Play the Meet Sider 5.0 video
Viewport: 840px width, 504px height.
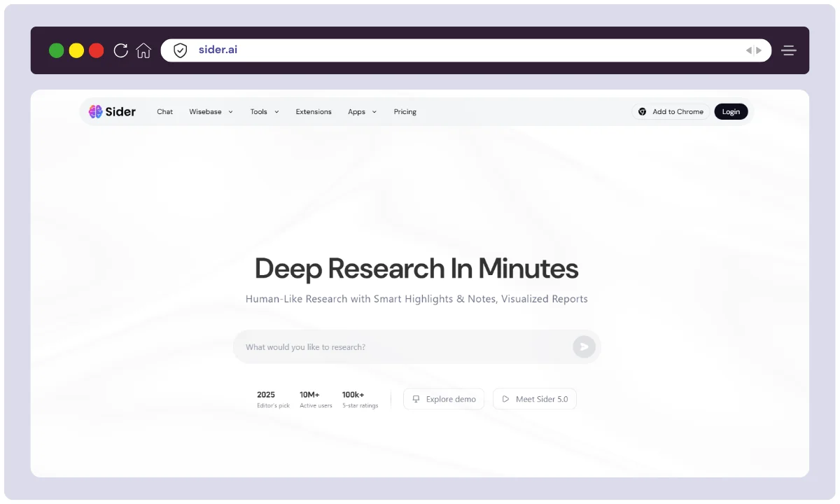(x=534, y=399)
